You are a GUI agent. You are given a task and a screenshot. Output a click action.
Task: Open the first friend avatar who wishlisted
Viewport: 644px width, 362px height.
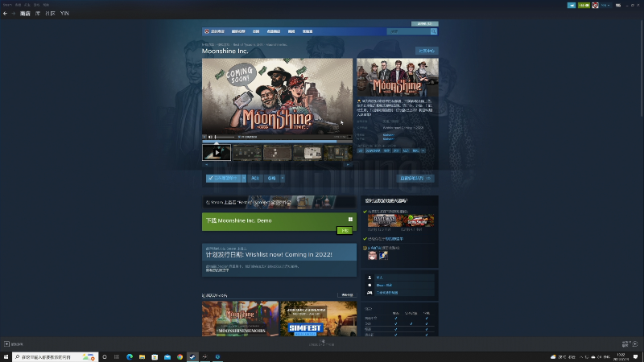coord(372,255)
